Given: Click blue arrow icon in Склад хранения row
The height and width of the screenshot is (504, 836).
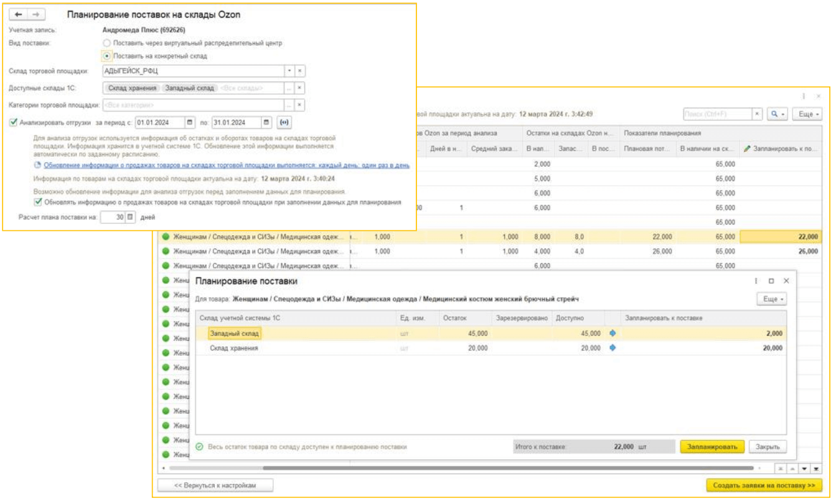Looking at the screenshot, I should pyautogui.click(x=613, y=348).
